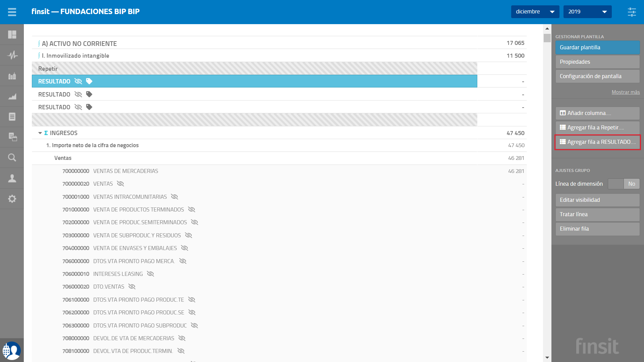Click tag icon on third RESULTADO row

[x=89, y=107]
